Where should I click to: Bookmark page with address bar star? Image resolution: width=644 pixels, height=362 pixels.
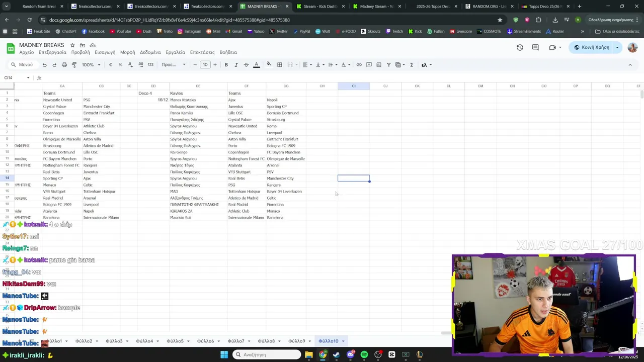click(500, 20)
